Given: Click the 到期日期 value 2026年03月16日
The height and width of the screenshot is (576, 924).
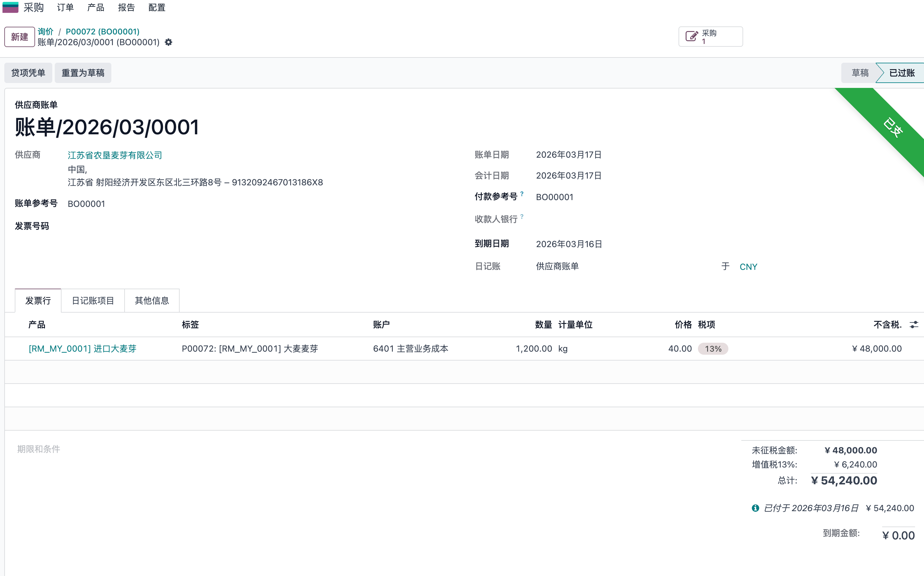Looking at the screenshot, I should [x=569, y=244].
